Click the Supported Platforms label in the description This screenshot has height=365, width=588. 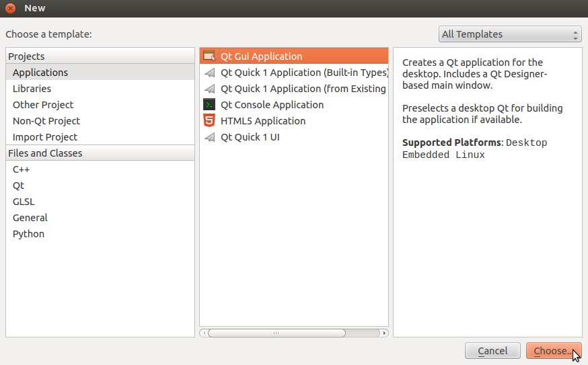click(x=451, y=143)
